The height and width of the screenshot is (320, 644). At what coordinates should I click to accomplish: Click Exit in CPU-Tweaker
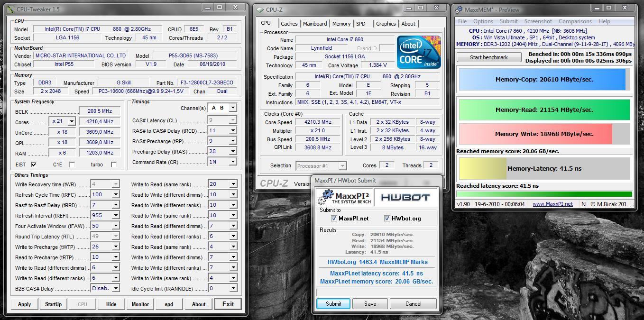point(228,304)
